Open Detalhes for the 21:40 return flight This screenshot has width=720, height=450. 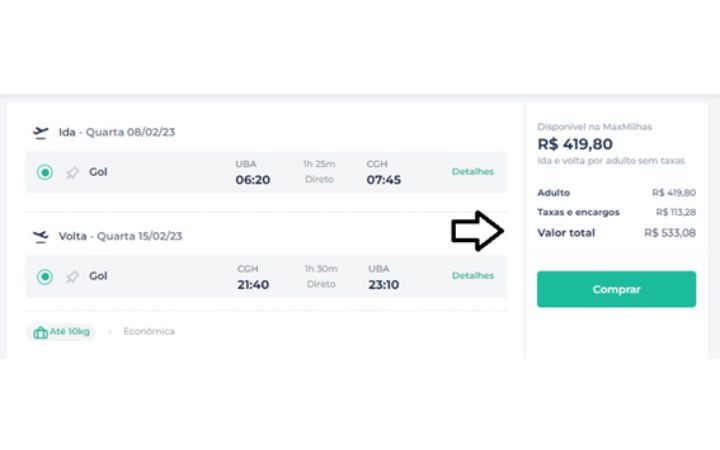[472, 276]
